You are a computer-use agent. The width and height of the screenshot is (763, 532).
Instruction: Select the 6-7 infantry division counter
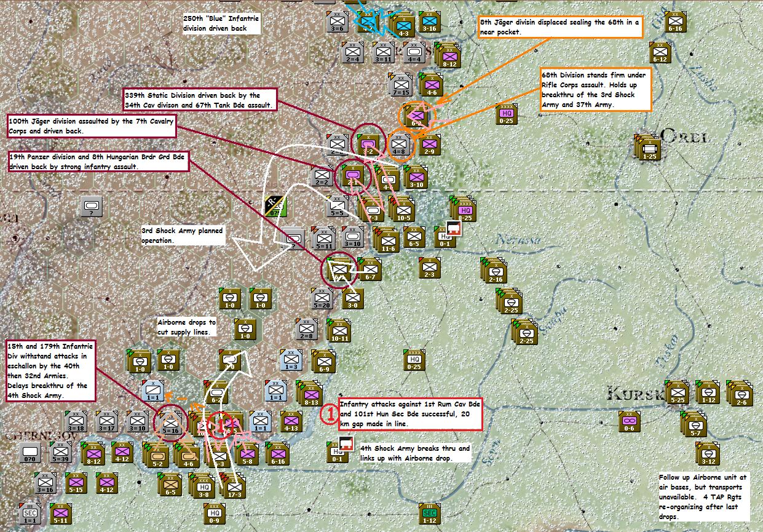(370, 269)
